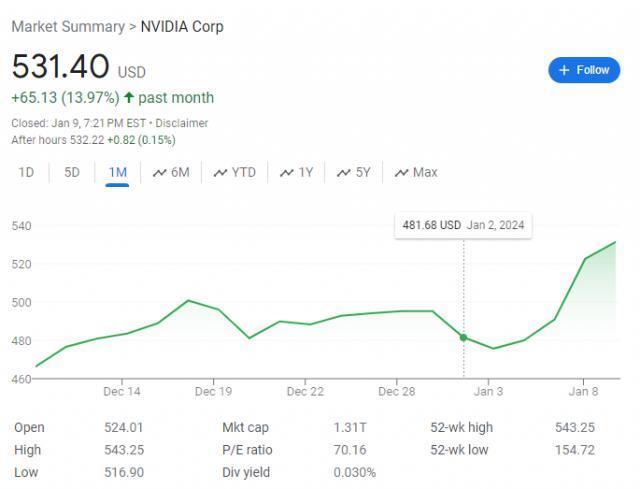Click the 481.68 USD chart tooltip
The width and height of the screenshot is (640, 489).
[462, 225]
